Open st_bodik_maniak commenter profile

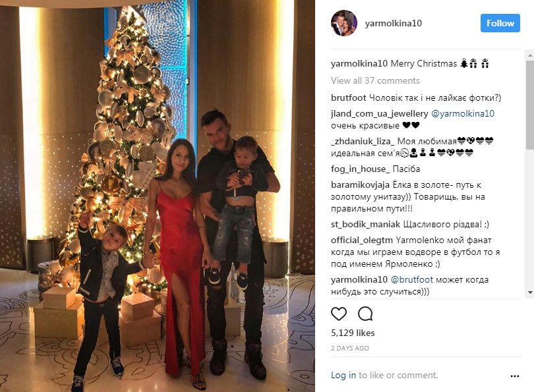click(x=366, y=224)
